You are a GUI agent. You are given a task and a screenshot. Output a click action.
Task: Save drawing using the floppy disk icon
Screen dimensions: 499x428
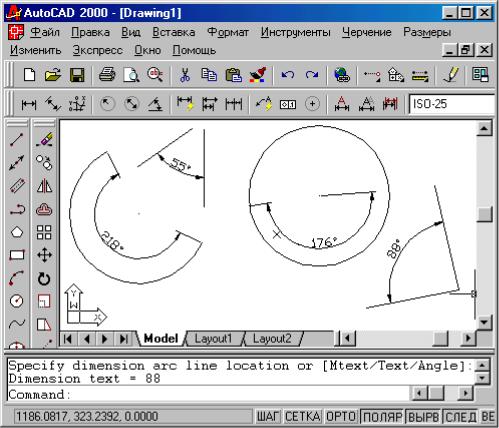click(77, 75)
